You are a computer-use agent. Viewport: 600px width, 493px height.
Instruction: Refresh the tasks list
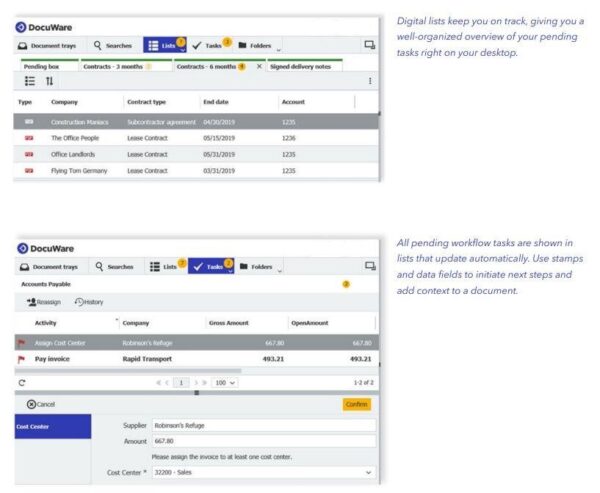coord(22,383)
